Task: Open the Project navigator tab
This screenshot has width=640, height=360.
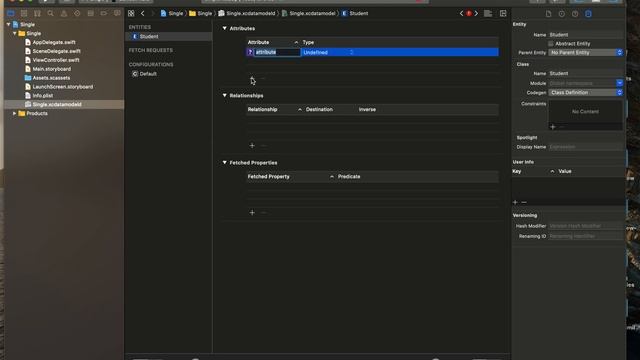Action: coord(11,13)
